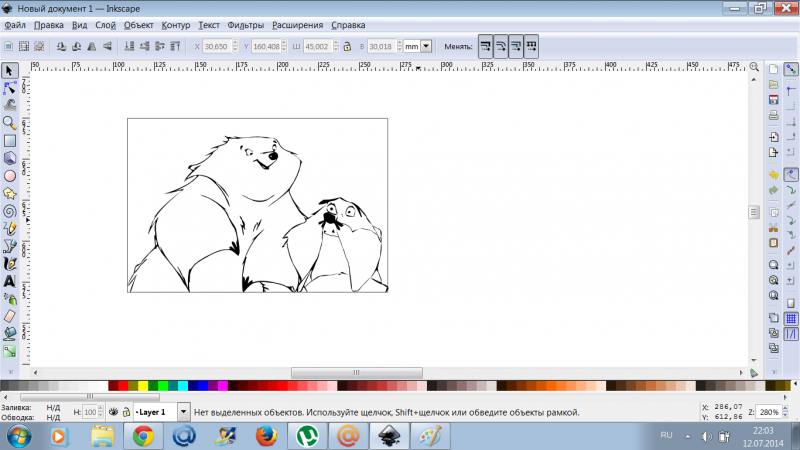800x450 pixels.
Task: Select the Paint bucket tool
Action: click(x=10, y=334)
